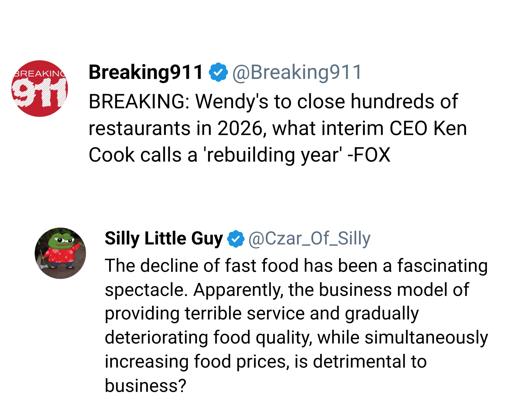Click Breaking911's blue verified badge

218,72
